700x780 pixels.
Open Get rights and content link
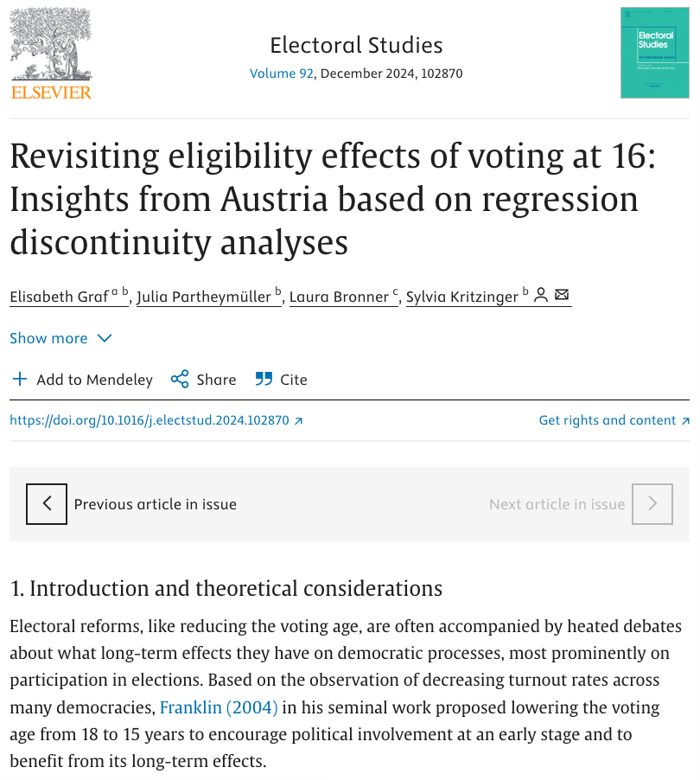pyautogui.click(x=607, y=420)
